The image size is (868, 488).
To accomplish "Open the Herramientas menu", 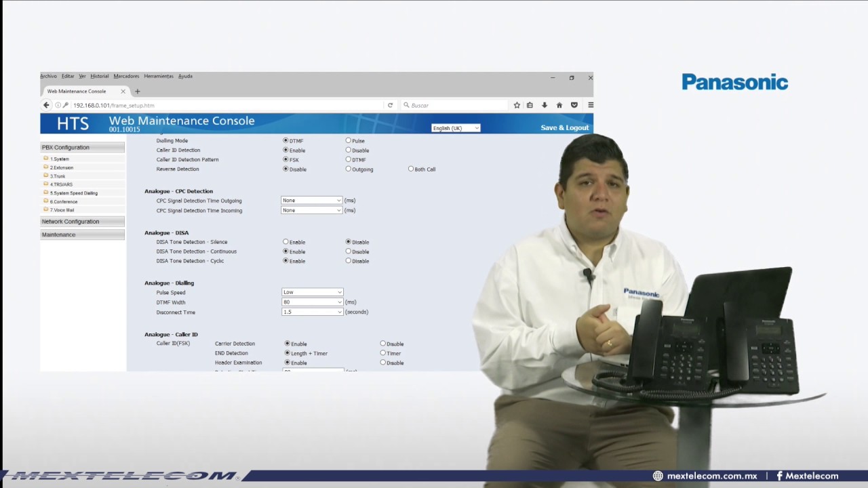I will [159, 76].
